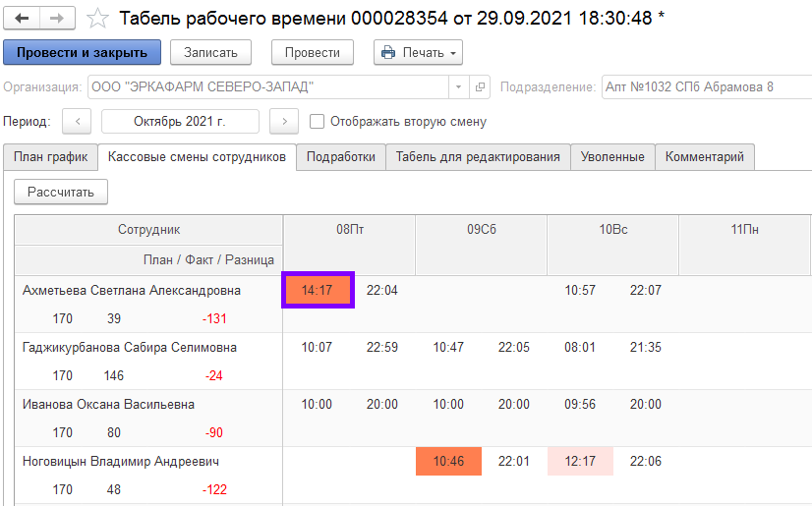Viewport: 812px width, 506px height.
Task: Click the forward navigation arrow
Action: click(x=57, y=19)
